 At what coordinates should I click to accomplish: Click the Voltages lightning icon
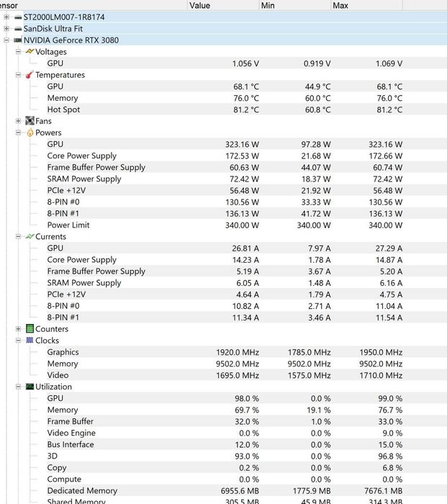pos(30,51)
